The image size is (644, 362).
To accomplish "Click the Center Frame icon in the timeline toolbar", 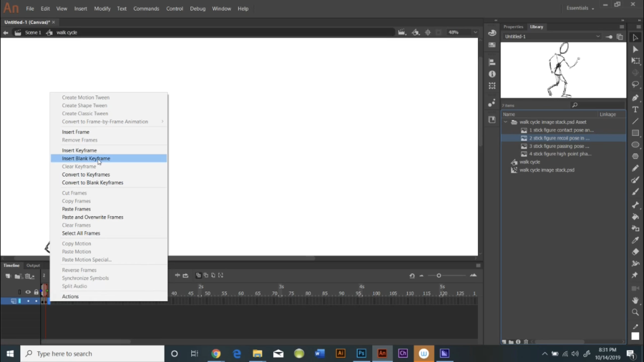I will coord(177,275).
